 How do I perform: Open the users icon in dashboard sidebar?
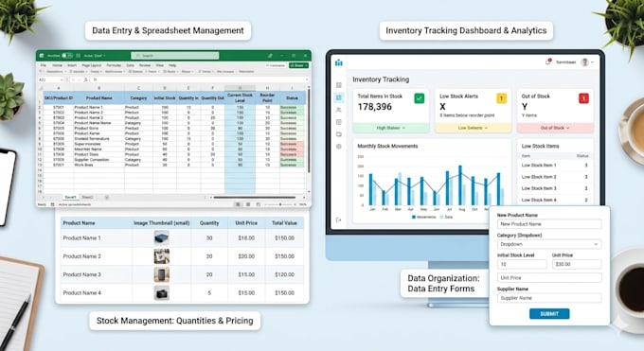click(338, 110)
